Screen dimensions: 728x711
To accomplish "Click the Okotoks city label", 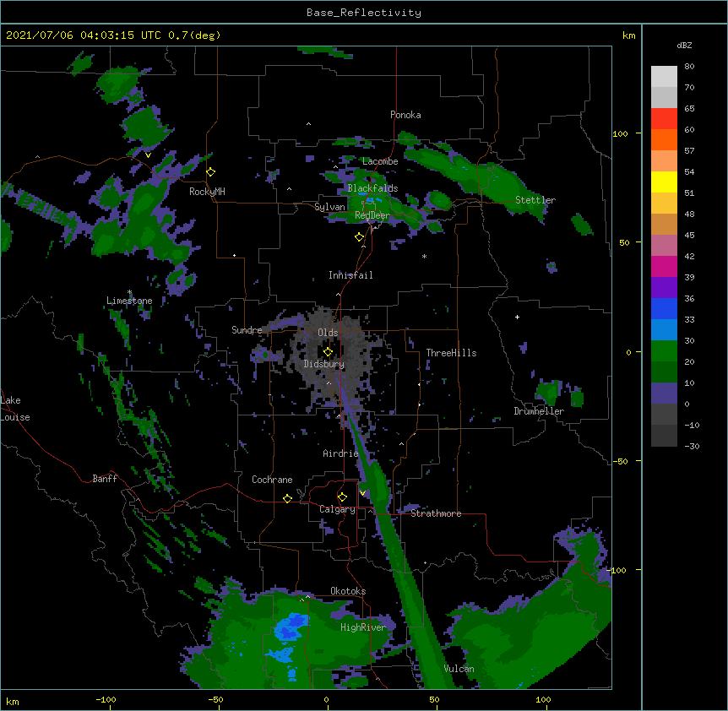I will [348, 591].
